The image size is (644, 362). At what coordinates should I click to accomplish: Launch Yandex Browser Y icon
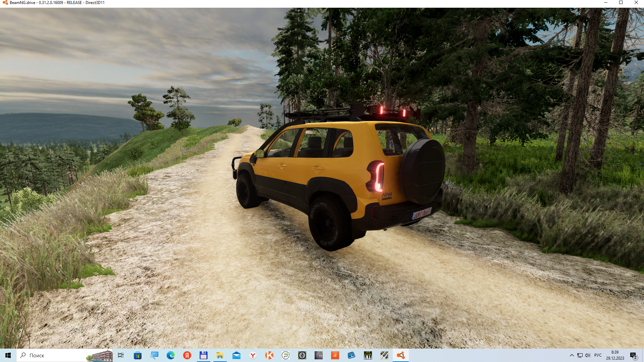pos(253,355)
